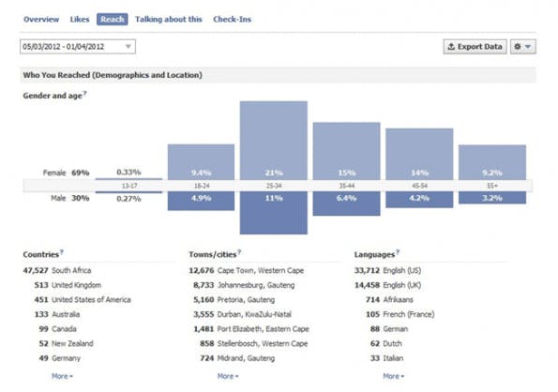558x392 pixels.
Task: Click the help icon beside Gender and age
Action: 84,93
